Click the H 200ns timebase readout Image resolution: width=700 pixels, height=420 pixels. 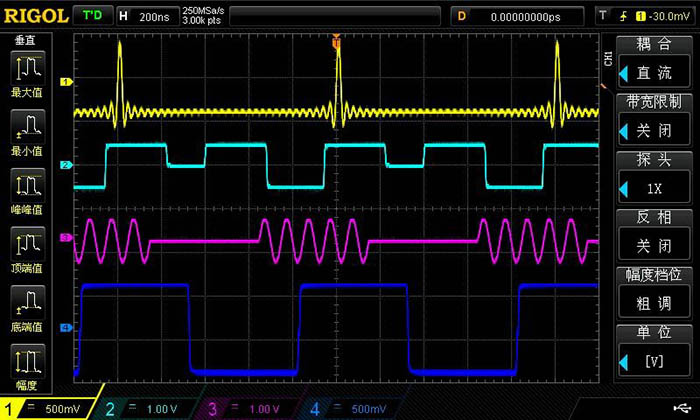145,16
